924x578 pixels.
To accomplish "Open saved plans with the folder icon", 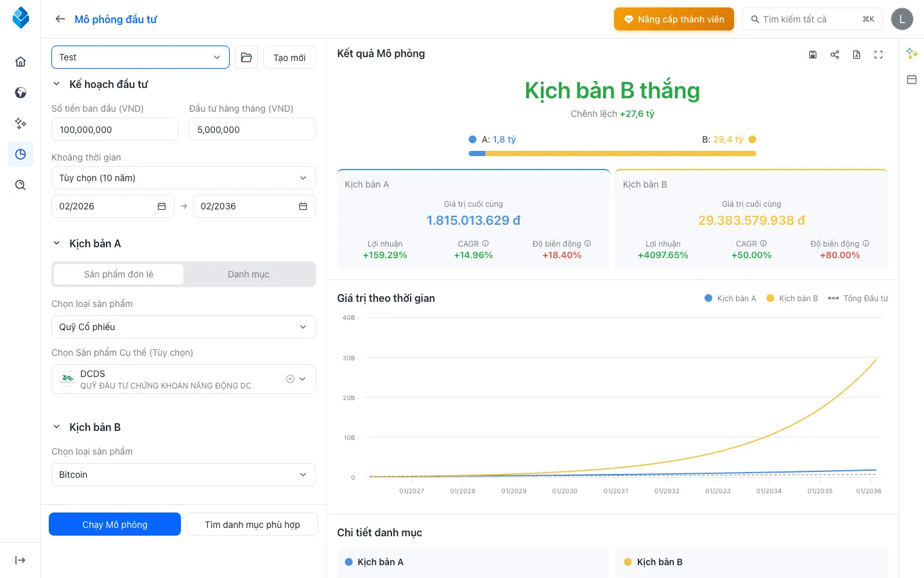I will tap(246, 57).
